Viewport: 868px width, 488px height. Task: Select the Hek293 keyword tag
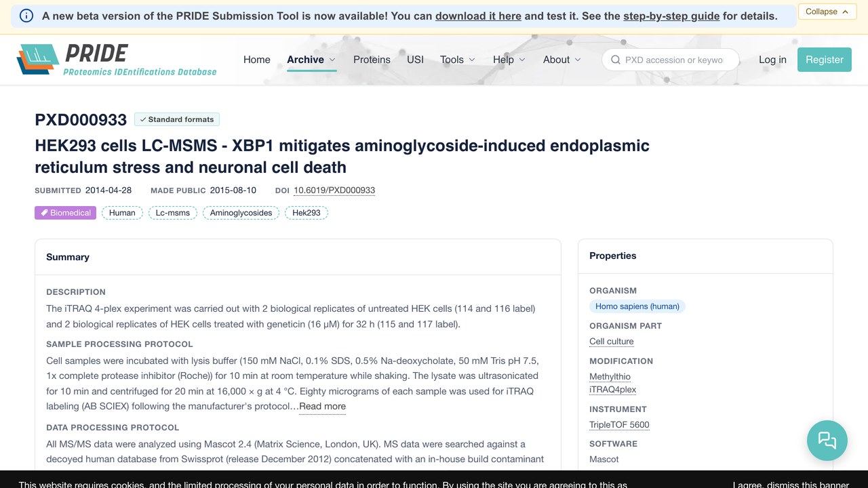click(x=307, y=213)
